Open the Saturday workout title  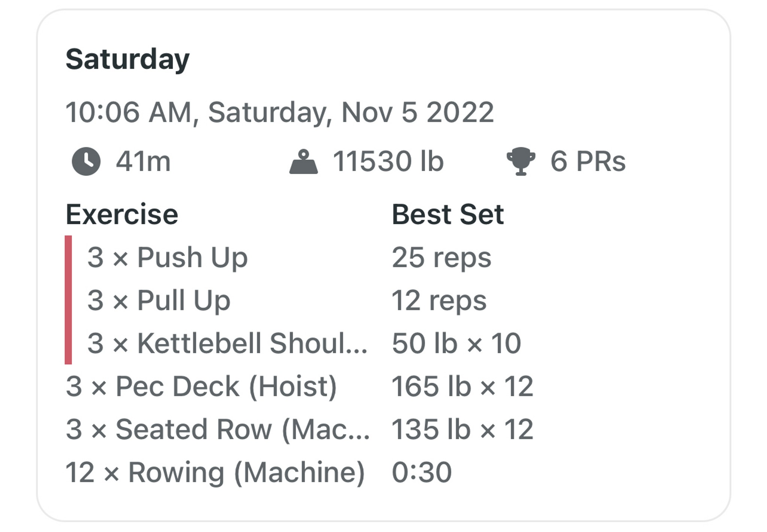click(128, 60)
